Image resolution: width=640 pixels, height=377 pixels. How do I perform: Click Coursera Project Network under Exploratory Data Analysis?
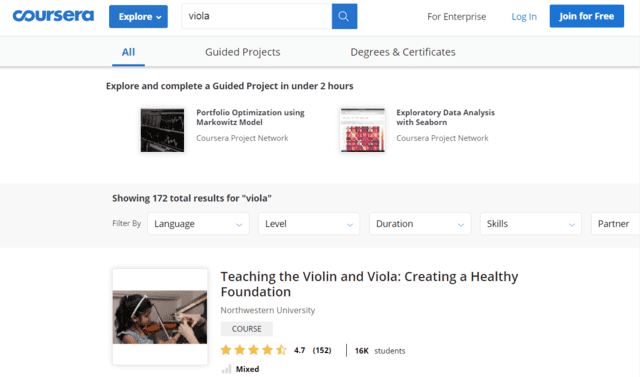[x=442, y=138]
